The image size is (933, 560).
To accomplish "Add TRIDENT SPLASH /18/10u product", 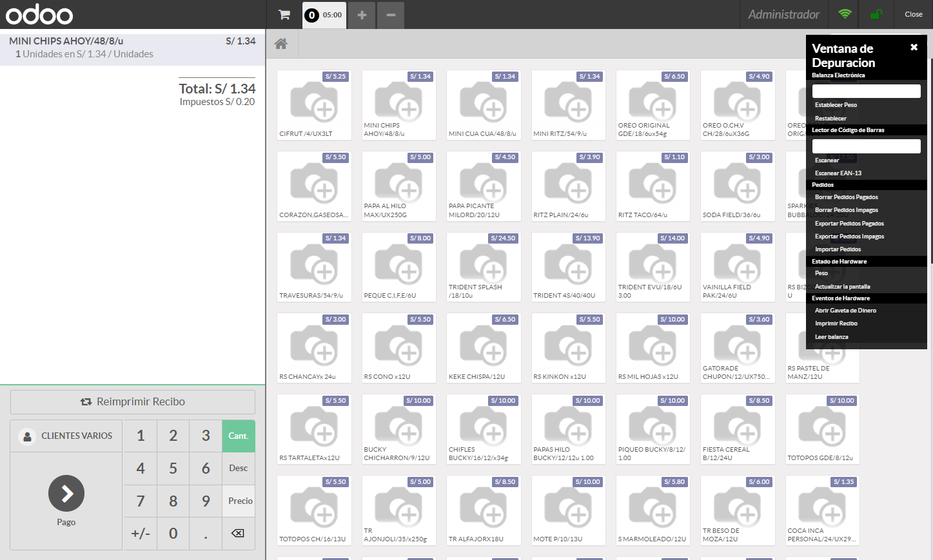I will click(484, 267).
